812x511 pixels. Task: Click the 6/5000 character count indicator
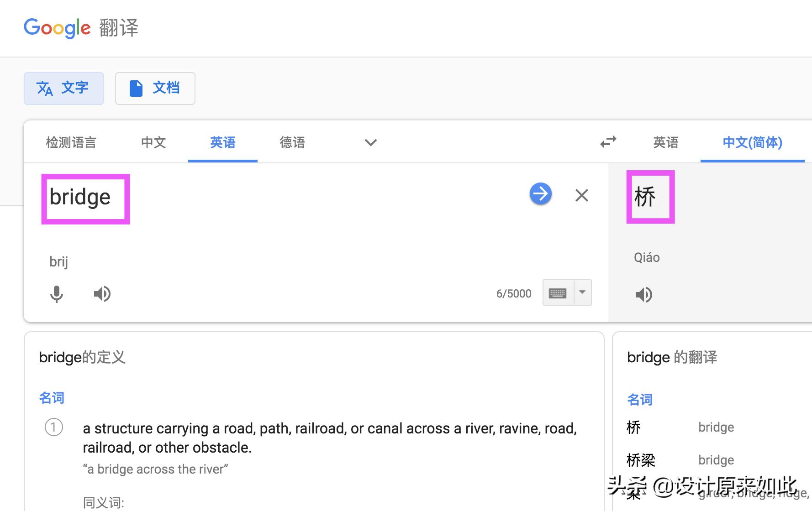pyautogui.click(x=514, y=293)
